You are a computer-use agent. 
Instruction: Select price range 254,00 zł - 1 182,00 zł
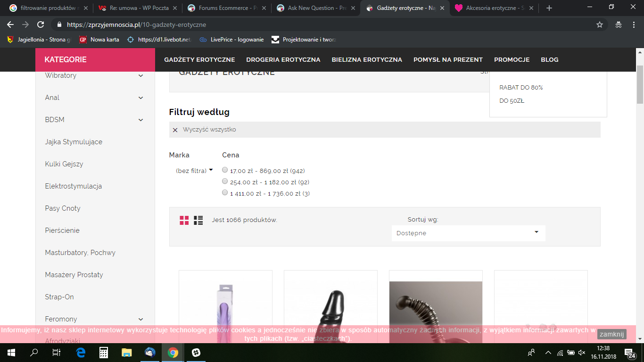[x=225, y=181]
